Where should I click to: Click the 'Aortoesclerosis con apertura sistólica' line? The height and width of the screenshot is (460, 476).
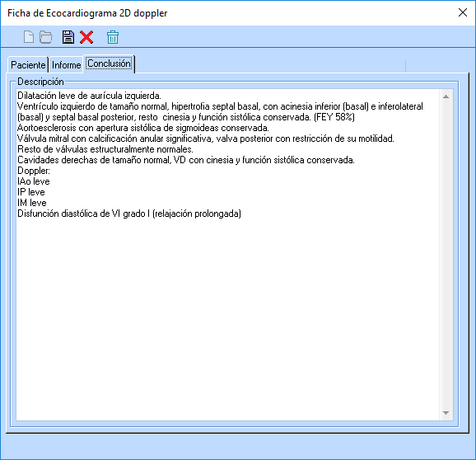pos(143,128)
